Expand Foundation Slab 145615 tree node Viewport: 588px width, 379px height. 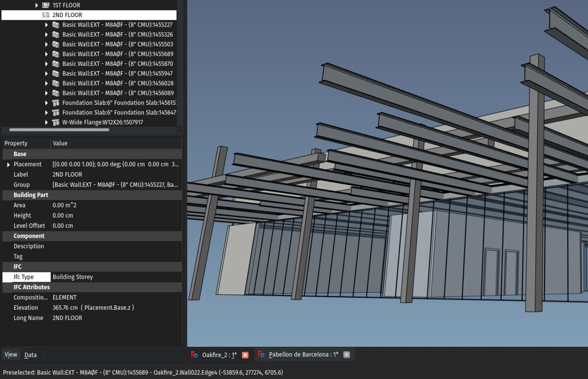tap(46, 103)
